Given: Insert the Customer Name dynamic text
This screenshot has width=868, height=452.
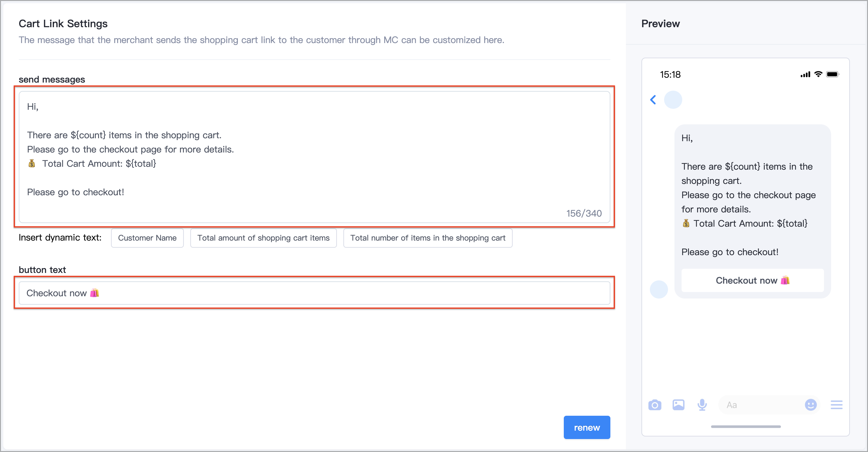Looking at the screenshot, I should tap(147, 238).
